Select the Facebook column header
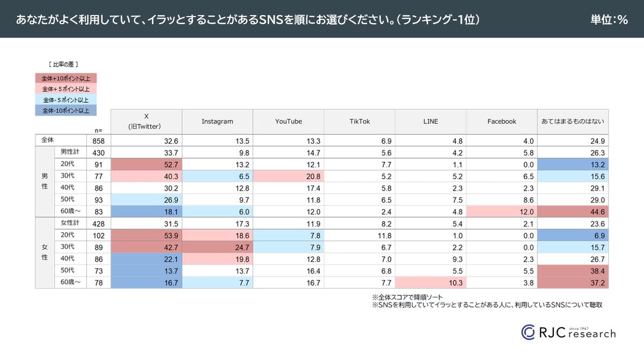The width and height of the screenshot is (644, 362). (x=502, y=122)
